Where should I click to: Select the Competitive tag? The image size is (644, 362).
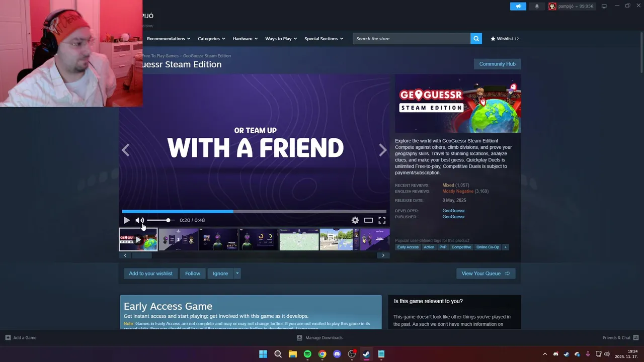click(x=461, y=247)
